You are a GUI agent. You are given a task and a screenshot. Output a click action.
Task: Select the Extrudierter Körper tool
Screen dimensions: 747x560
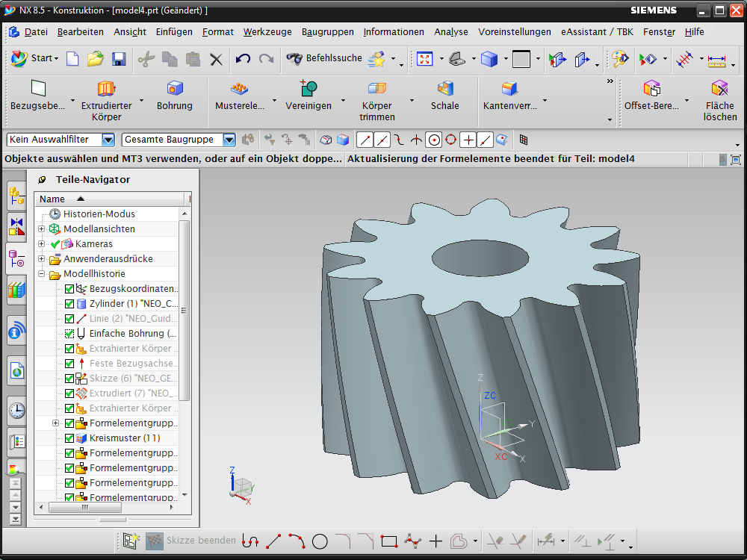coord(106,90)
